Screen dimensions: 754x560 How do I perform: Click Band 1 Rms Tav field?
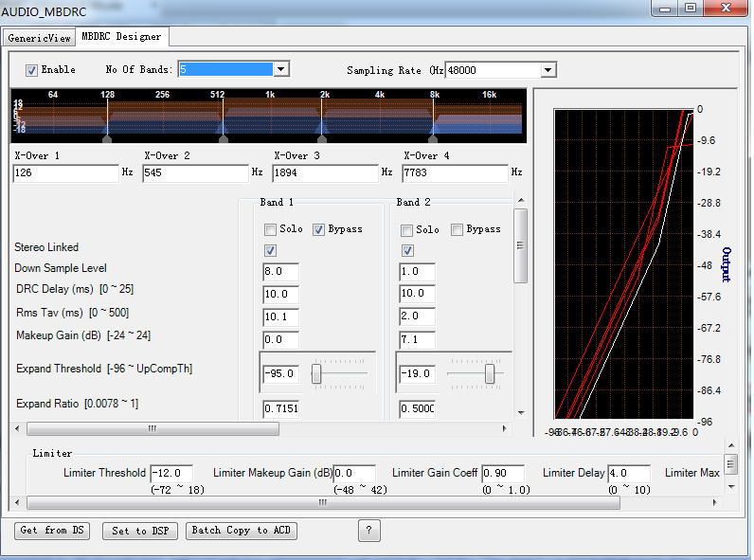coord(280,316)
